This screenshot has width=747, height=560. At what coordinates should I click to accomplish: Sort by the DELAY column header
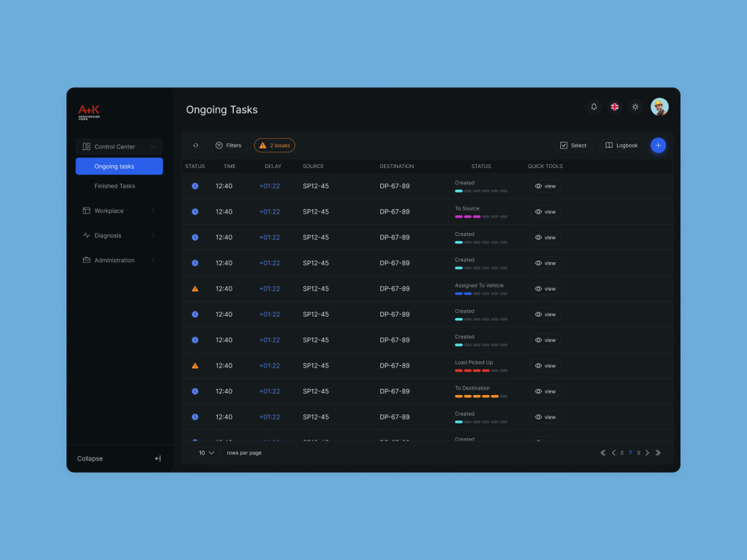(273, 167)
